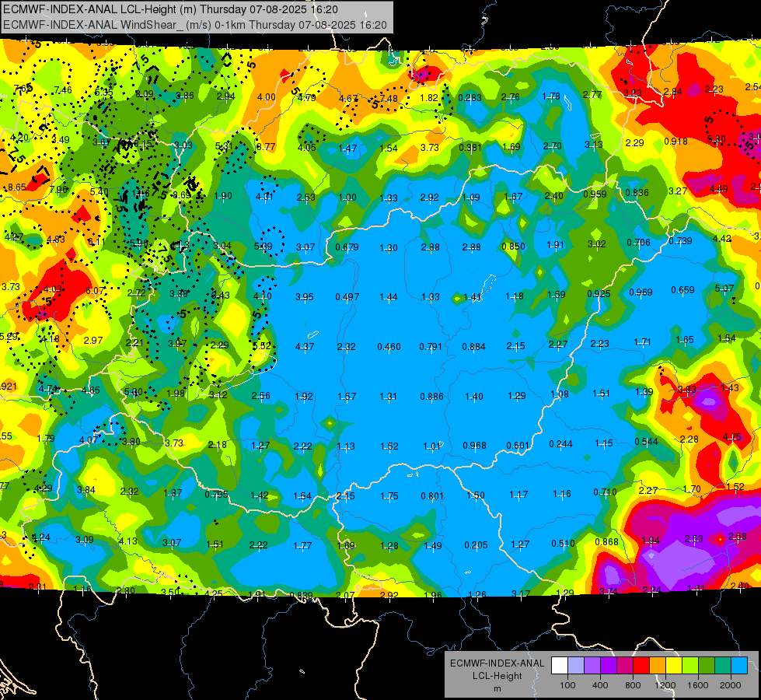This screenshot has height=700, width=761.
Task: Click the wind shear value 8.65
Action: [17, 187]
